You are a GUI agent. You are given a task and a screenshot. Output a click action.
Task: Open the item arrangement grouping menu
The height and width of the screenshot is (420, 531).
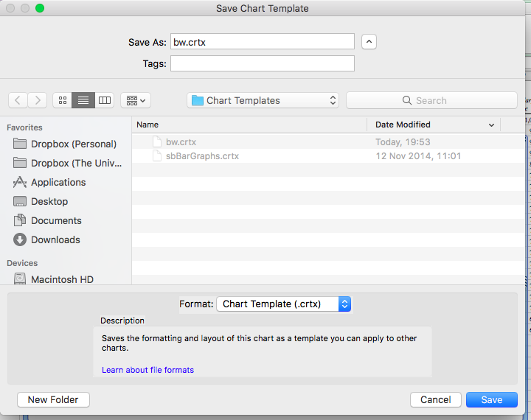135,100
